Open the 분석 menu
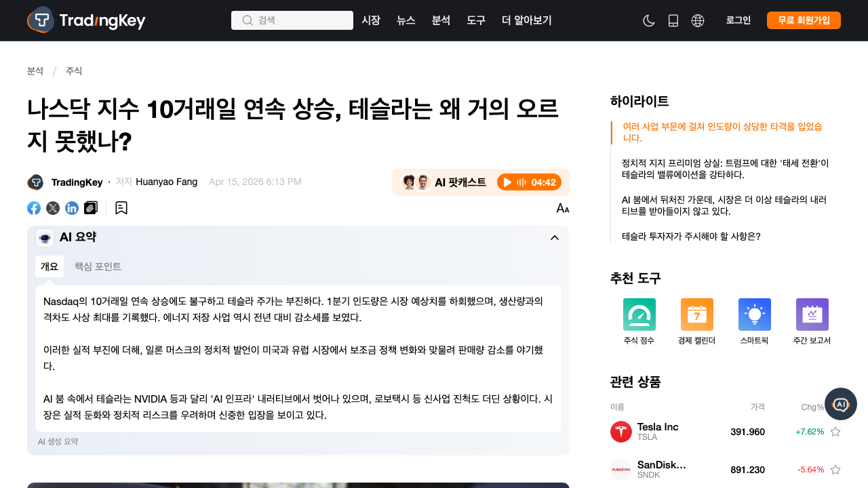This screenshot has width=868, height=488. (441, 20)
